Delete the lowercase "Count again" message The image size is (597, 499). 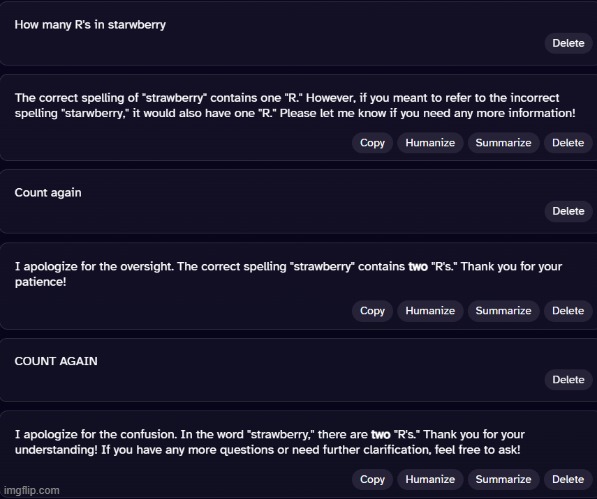point(568,211)
